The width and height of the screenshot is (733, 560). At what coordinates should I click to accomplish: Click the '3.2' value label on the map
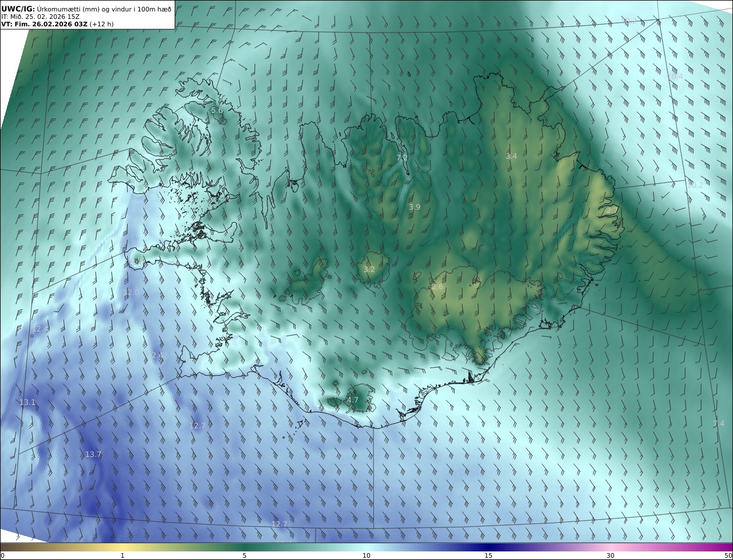click(x=369, y=270)
